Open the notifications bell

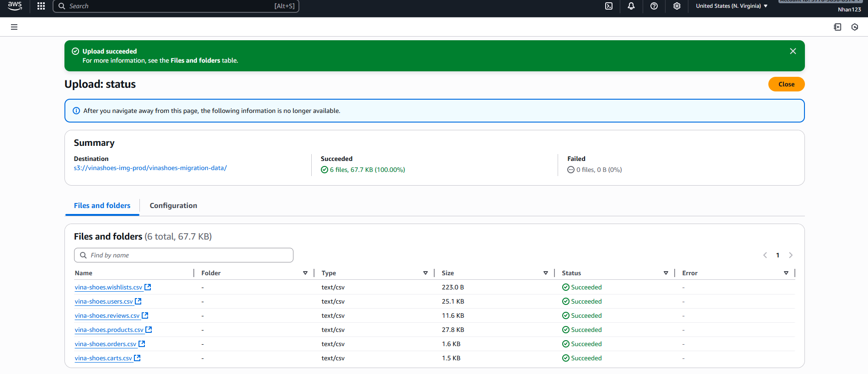[x=631, y=6]
